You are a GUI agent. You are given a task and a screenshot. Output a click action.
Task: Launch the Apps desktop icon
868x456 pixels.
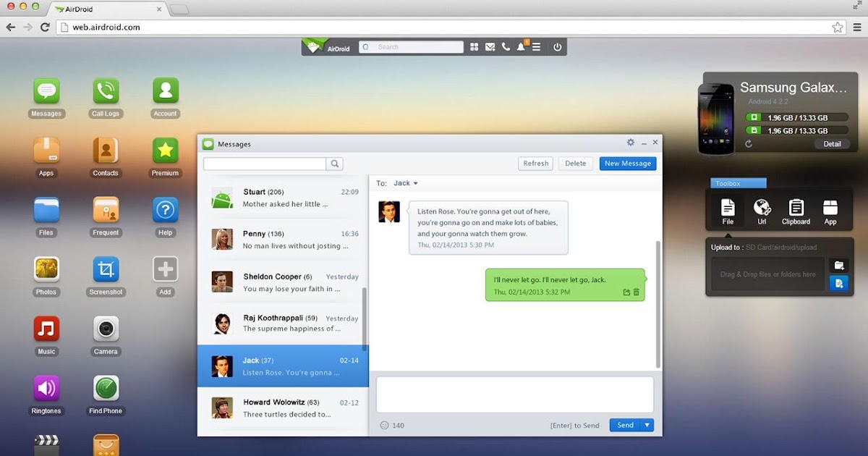46,151
